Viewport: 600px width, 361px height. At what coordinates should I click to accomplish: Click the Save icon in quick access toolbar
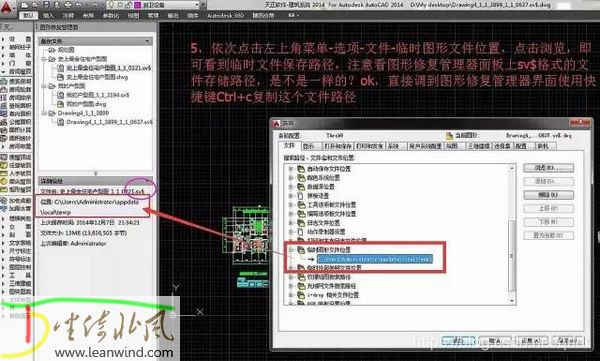point(46,5)
